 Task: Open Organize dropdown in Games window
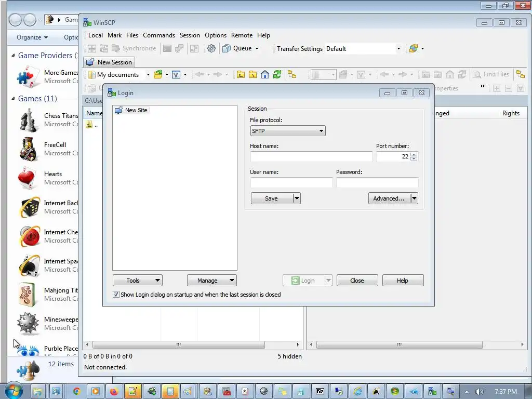click(x=32, y=37)
